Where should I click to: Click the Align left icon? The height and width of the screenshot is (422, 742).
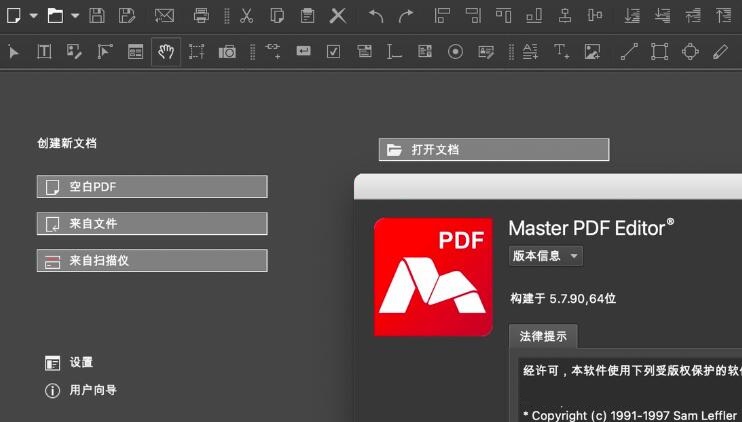[442, 16]
